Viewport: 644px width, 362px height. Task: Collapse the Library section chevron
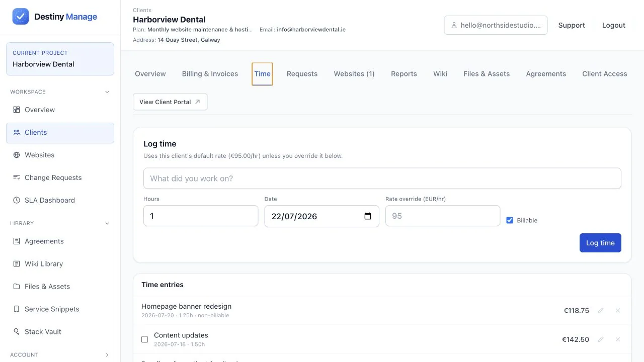tap(107, 223)
